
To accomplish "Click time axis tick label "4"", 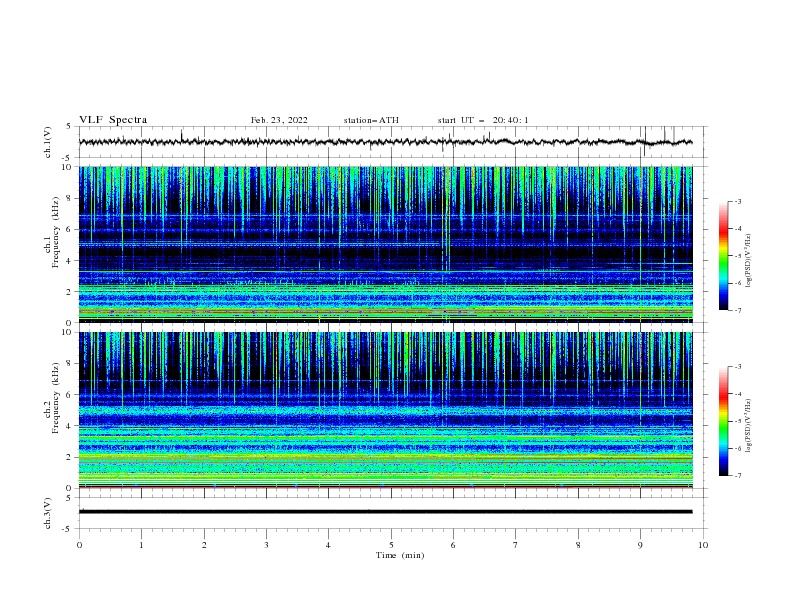I will point(328,545).
